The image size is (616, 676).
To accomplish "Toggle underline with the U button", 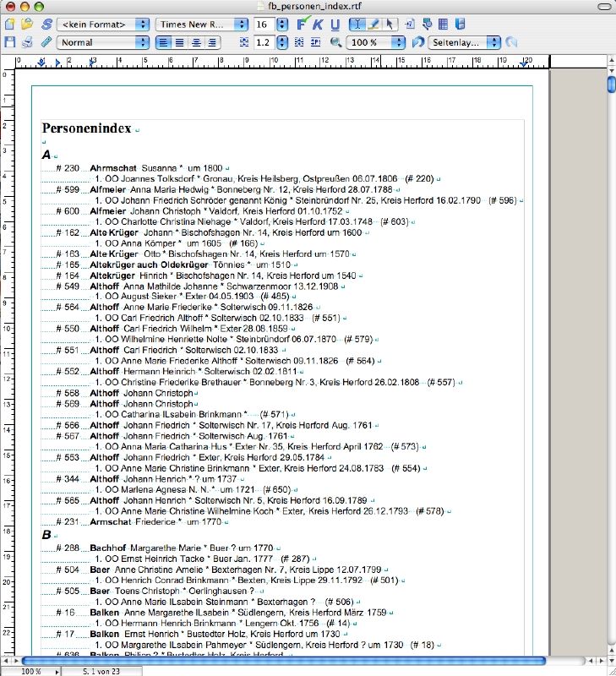I will [x=335, y=24].
